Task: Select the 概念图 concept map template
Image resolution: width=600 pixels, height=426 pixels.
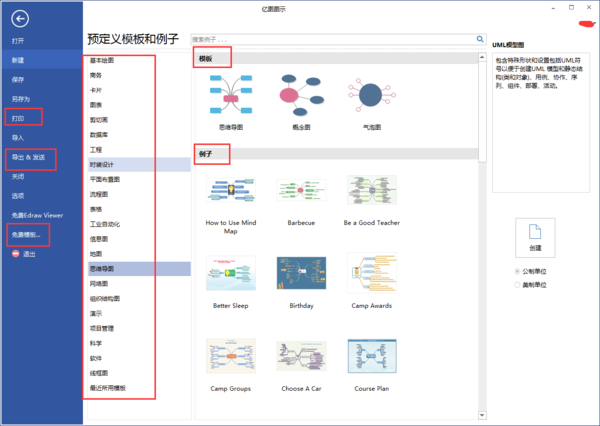Action: (x=301, y=102)
